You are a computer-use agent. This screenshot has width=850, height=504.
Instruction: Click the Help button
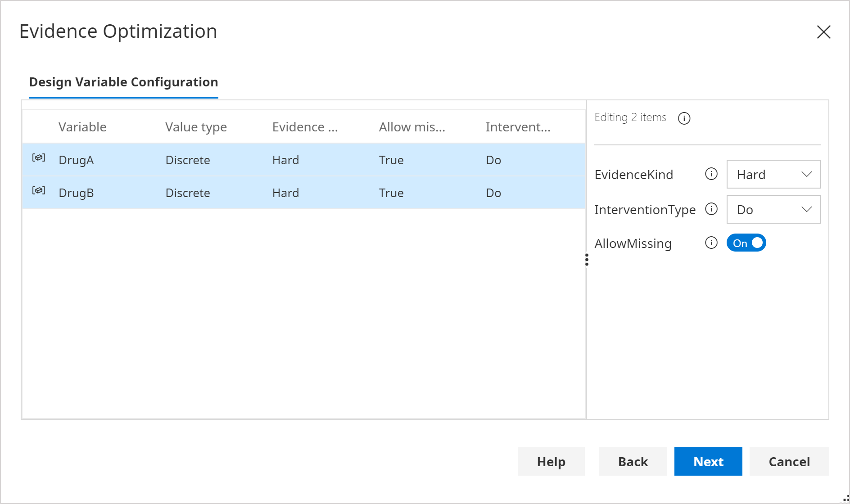click(551, 462)
